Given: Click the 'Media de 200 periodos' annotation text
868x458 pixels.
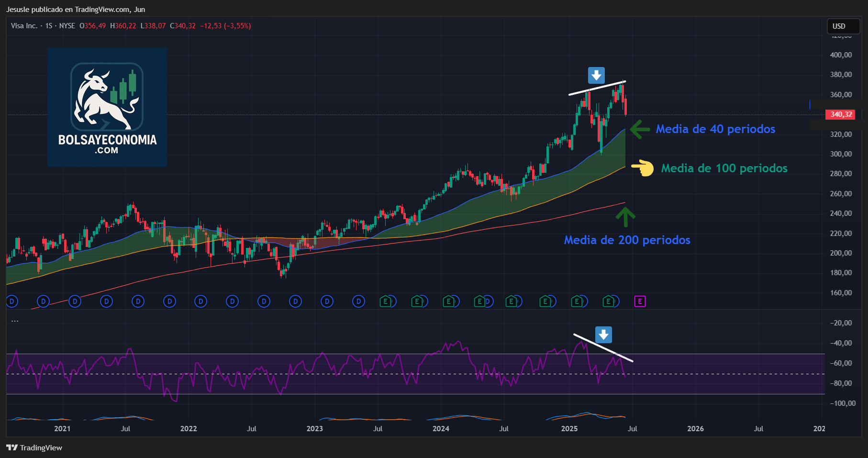Looking at the screenshot, I should click(627, 240).
